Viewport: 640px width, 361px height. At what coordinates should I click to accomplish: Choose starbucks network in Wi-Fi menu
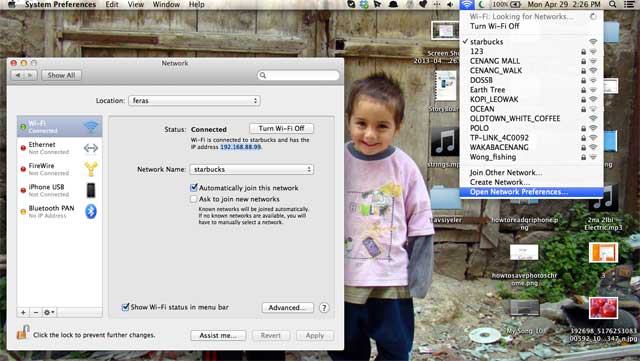(x=531, y=42)
